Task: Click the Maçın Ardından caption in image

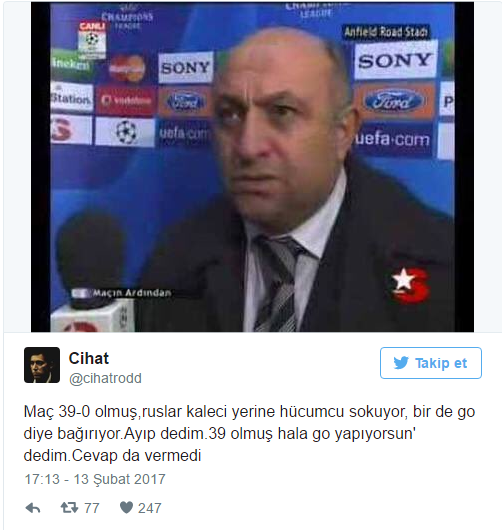Action: [x=132, y=293]
